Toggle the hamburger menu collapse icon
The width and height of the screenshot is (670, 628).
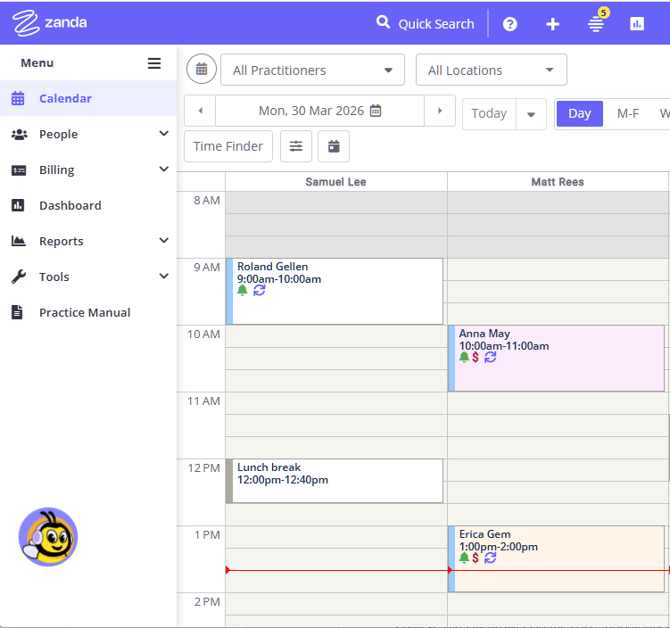(154, 63)
